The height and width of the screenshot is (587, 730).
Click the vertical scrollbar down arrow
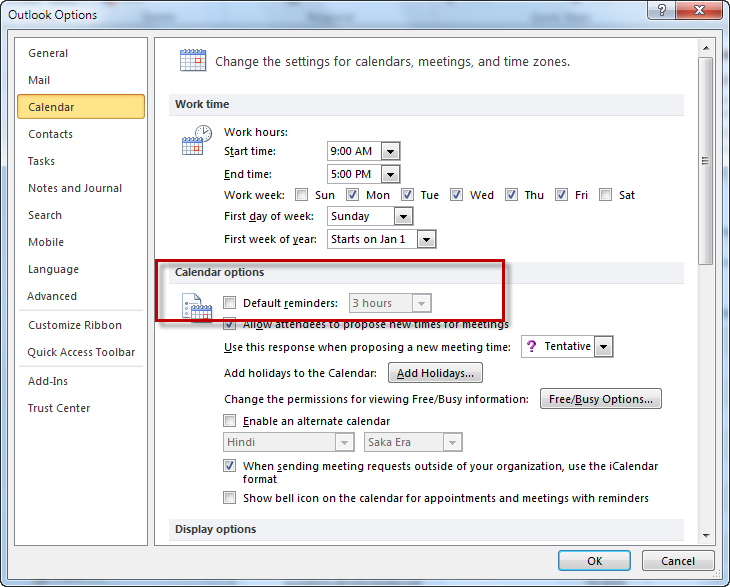pyautogui.click(x=706, y=535)
